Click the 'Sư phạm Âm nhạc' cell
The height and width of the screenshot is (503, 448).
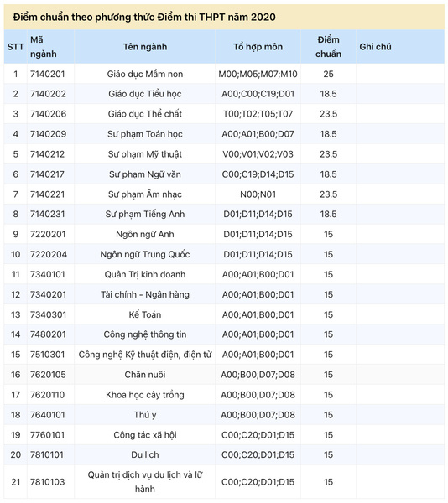click(x=145, y=194)
